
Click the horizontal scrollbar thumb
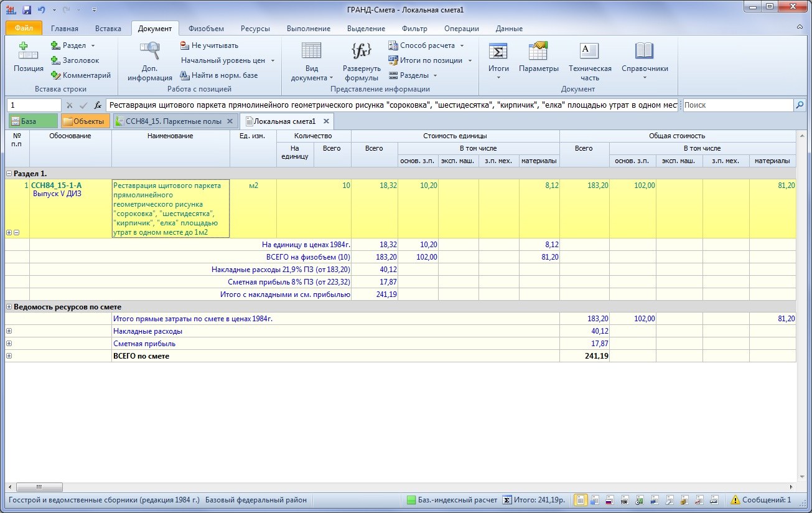point(38,487)
